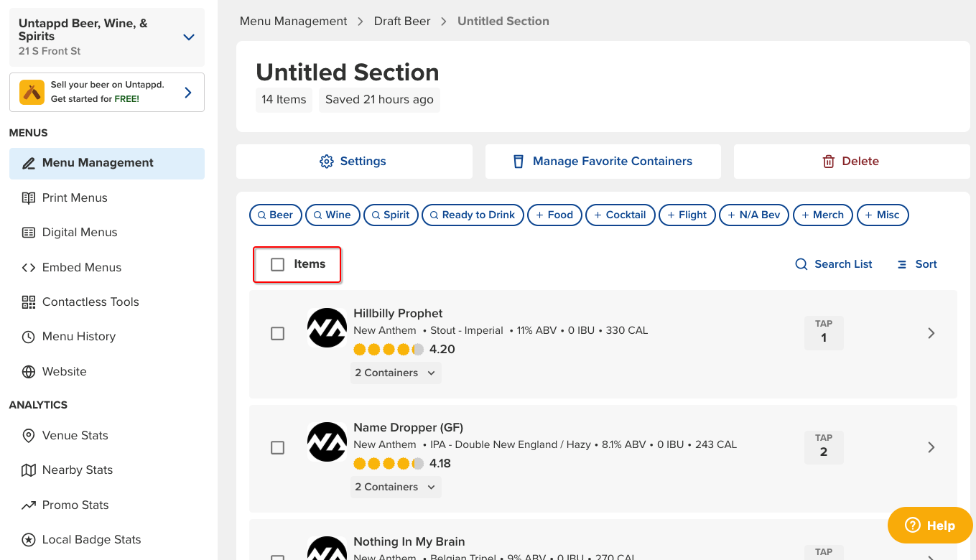Screen dimensions: 976x560
Task: Click the Menu History clock icon
Action: point(29,337)
